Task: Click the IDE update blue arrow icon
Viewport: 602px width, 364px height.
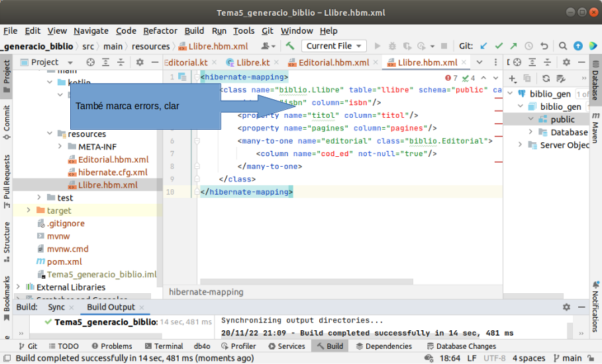Action: pos(577,46)
